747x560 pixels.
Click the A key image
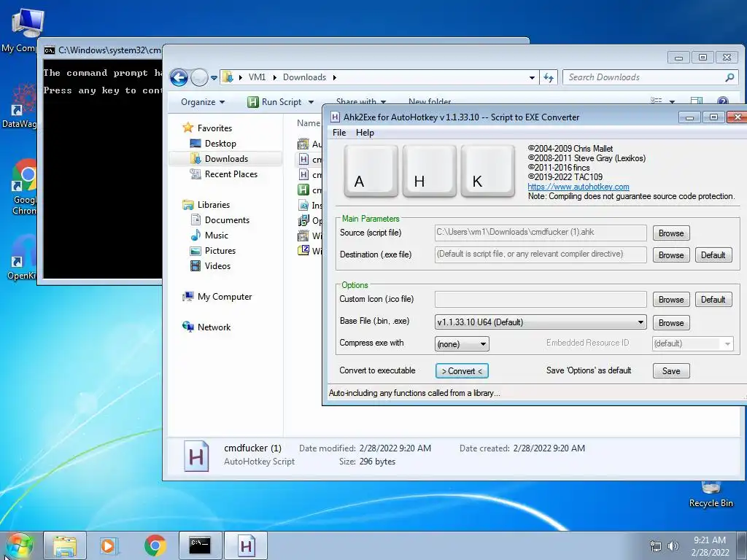point(371,171)
